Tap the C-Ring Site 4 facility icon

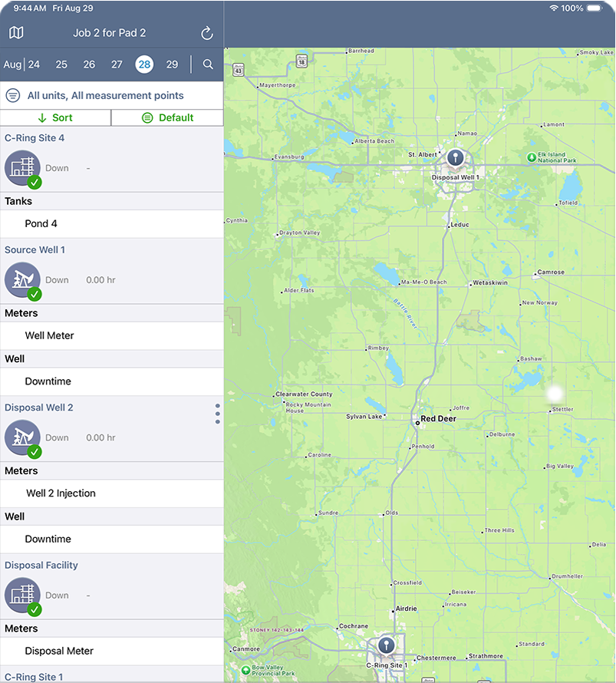[22, 168]
